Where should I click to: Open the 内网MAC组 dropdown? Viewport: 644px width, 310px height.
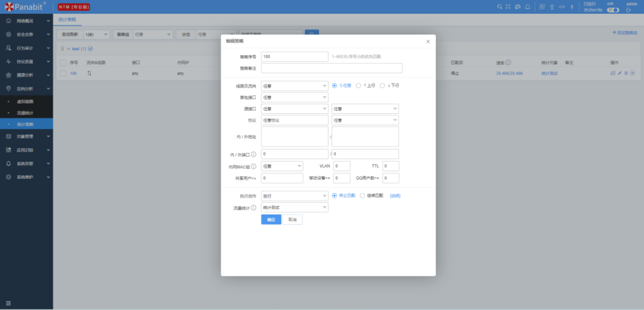[282, 166]
